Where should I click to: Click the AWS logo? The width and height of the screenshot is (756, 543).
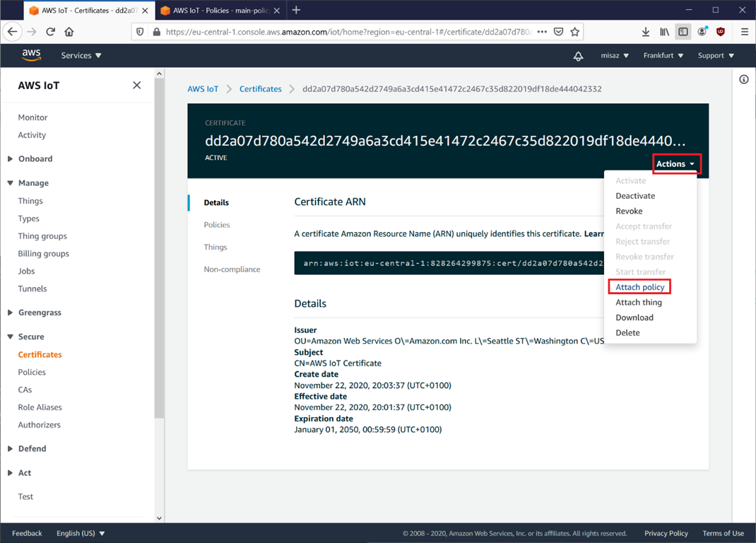point(31,55)
